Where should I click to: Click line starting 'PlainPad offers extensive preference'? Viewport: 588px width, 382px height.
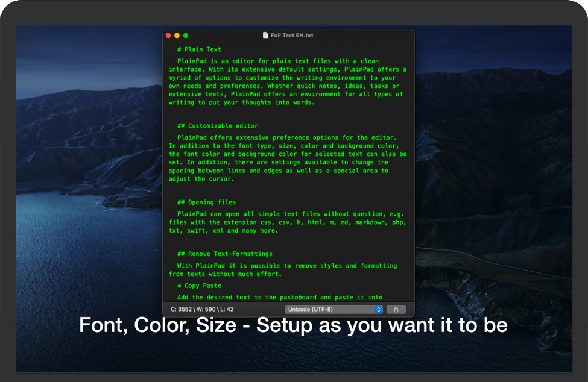[x=287, y=138]
